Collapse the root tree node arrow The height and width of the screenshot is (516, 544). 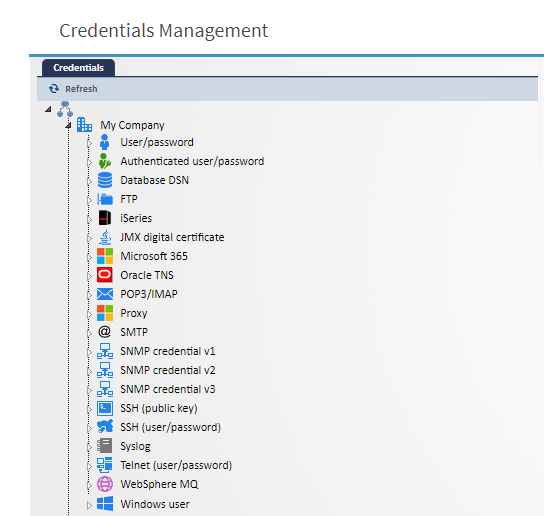coord(48,109)
